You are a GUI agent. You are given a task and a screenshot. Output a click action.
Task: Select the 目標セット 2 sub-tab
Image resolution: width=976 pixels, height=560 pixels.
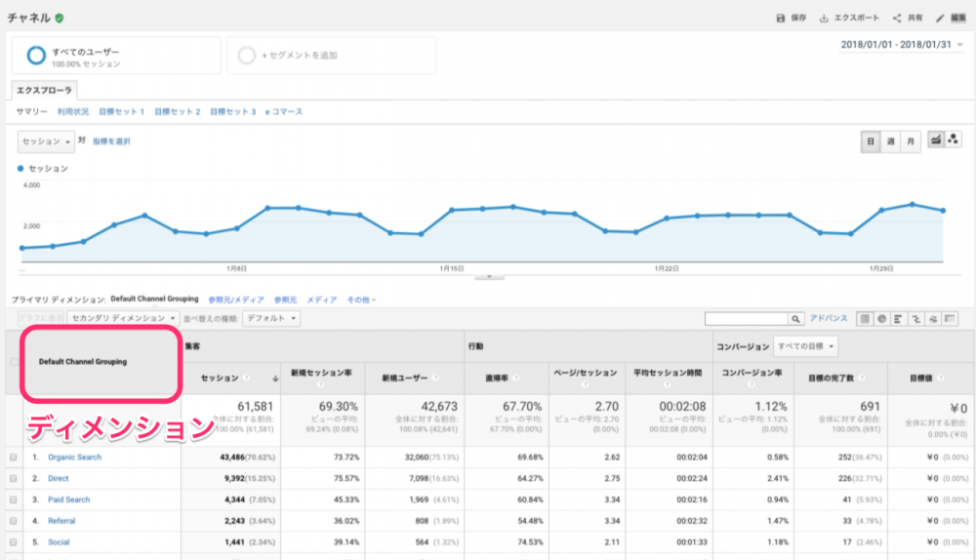pos(178,112)
